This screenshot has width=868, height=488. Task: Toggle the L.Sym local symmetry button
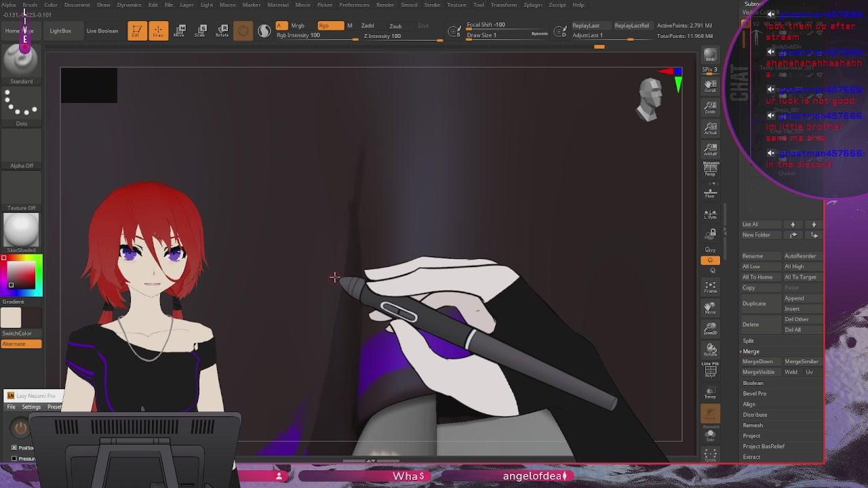(710, 213)
